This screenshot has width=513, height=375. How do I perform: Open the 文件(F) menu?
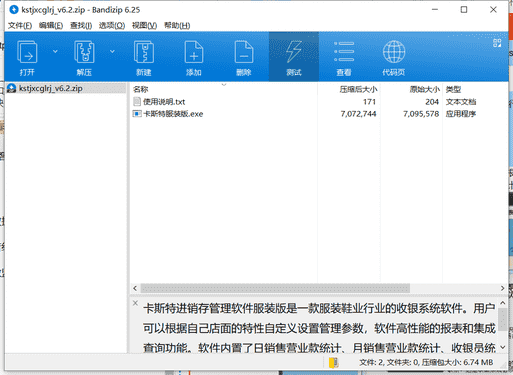click(20, 25)
